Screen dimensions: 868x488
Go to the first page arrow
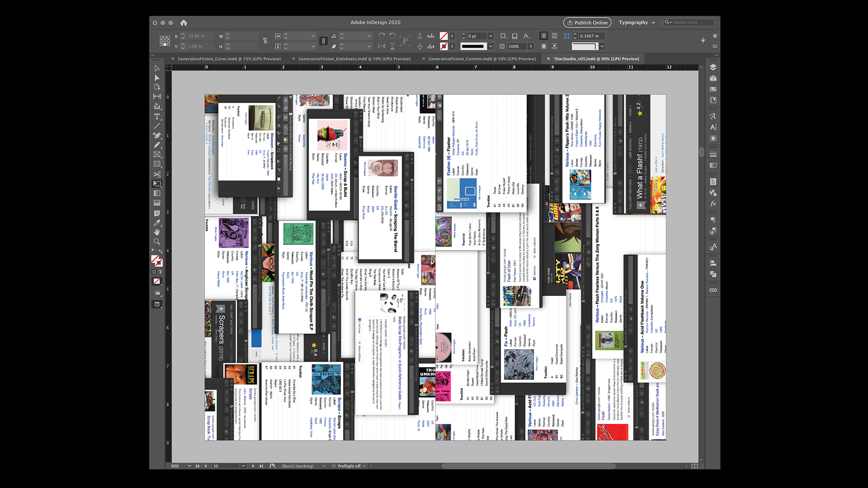click(x=197, y=466)
